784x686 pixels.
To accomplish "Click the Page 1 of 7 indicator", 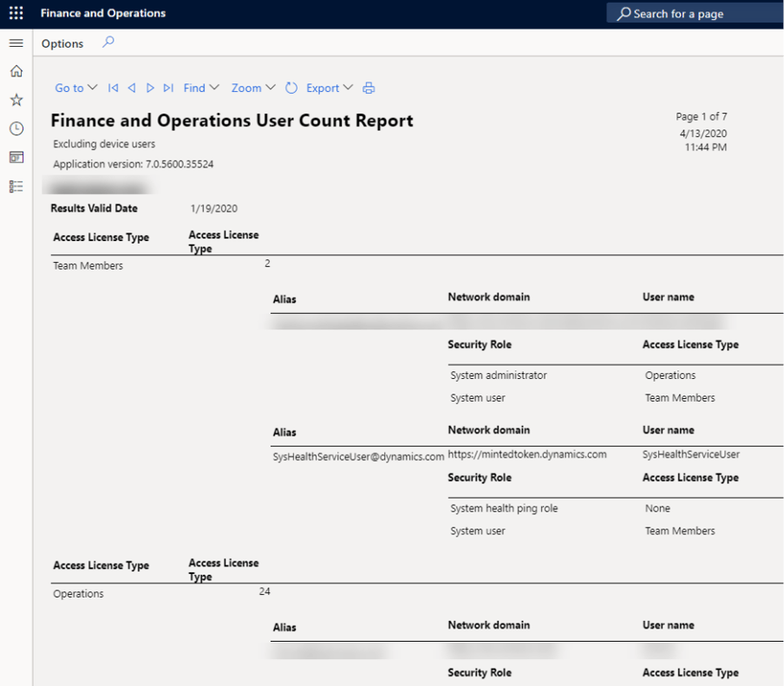I will [701, 116].
